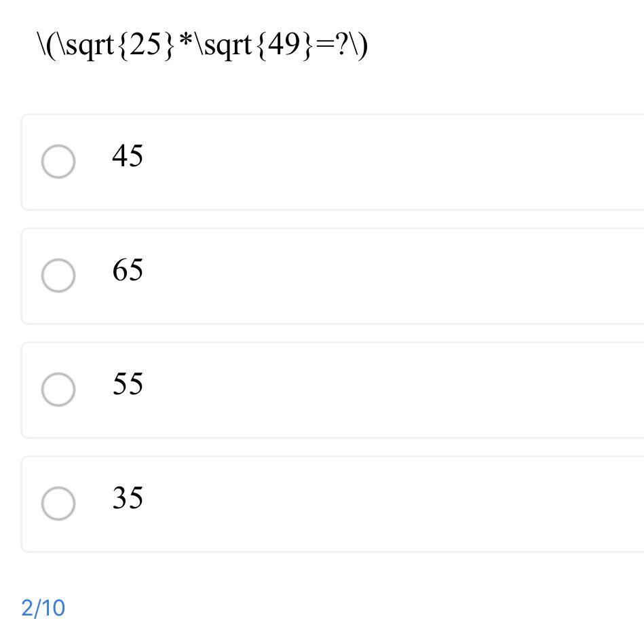Image resolution: width=644 pixels, height=644 pixels.
Task: Click blank space inside the 45 option card
Action: pos(394,163)
